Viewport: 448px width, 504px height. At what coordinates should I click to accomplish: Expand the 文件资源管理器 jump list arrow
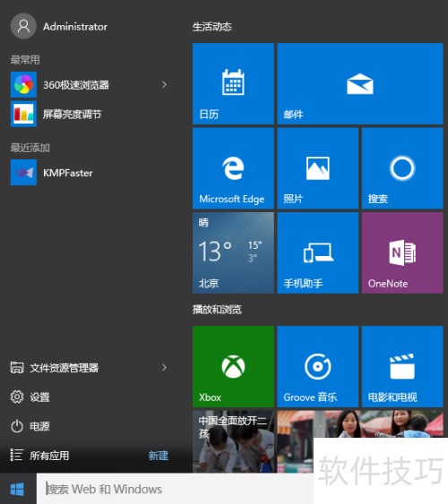[x=164, y=367]
